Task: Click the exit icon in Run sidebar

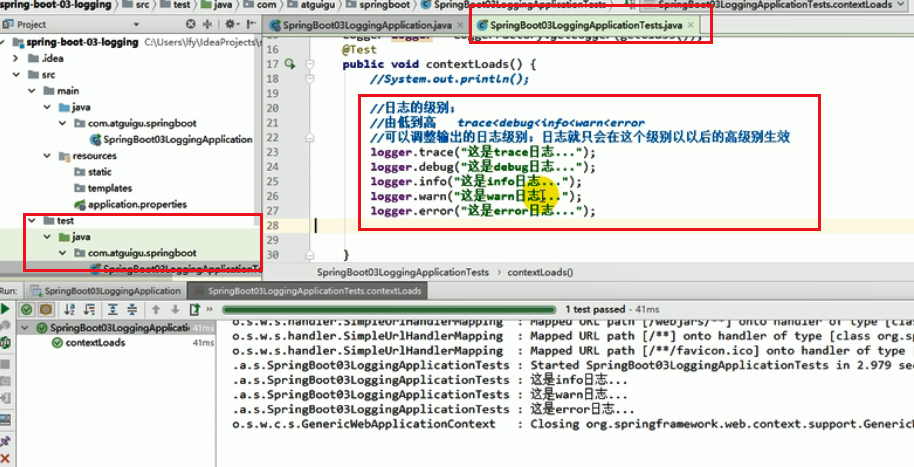Action: [x=5, y=399]
